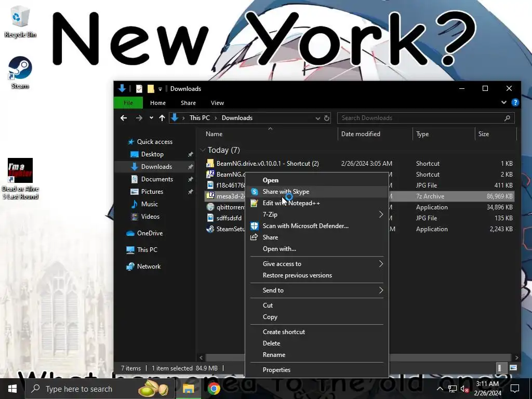Image resolution: width=532 pixels, height=399 pixels.
Task: Go up one folder level
Action: tap(162, 118)
